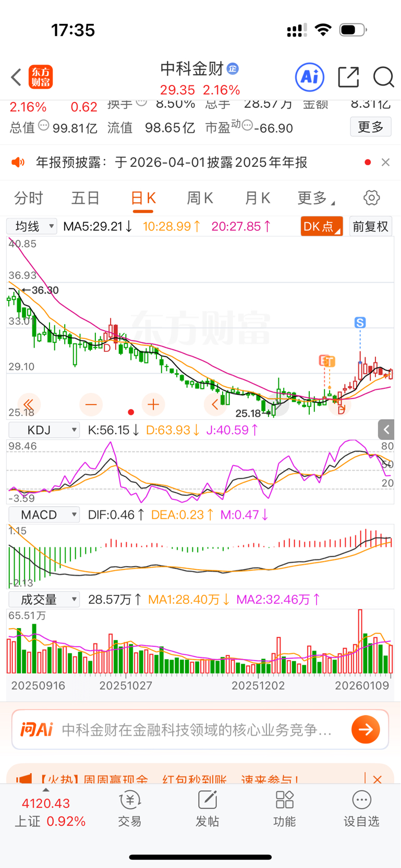
Task: Open the Ai assistant icon
Action: (310, 77)
